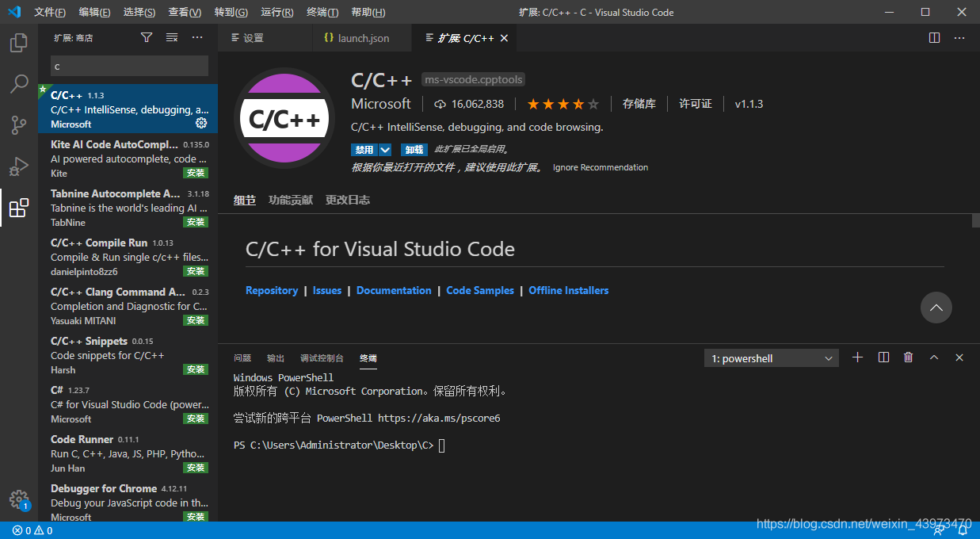The height and width of the screenshot is (539, 980).
Task: Click the star rating of C/C++ extension
Action: (563, 104)
